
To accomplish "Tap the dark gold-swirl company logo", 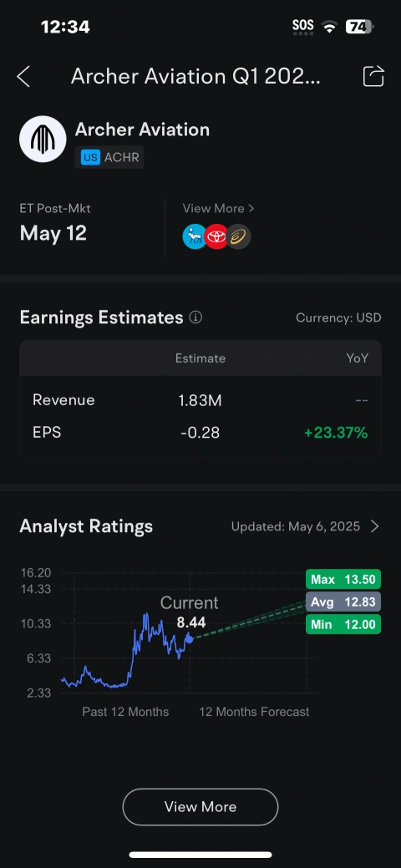I will click(x=239, y=236).
